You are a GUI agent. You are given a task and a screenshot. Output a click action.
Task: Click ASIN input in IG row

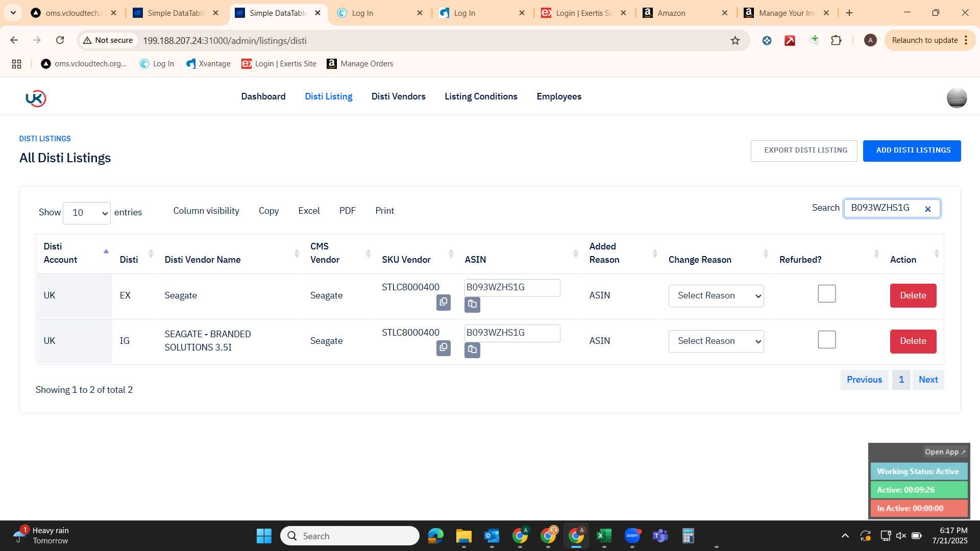click(x=512, y=333)
